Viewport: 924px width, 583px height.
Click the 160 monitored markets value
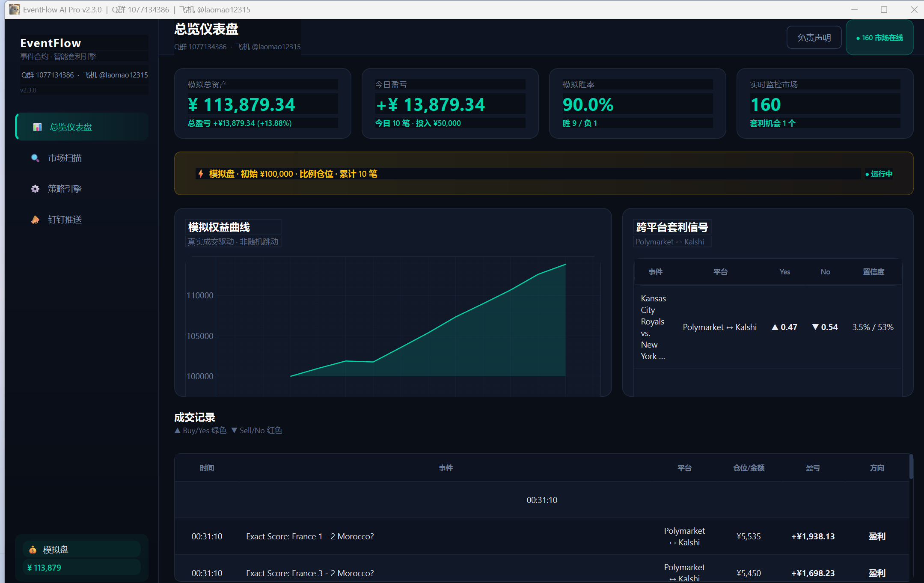766,104
